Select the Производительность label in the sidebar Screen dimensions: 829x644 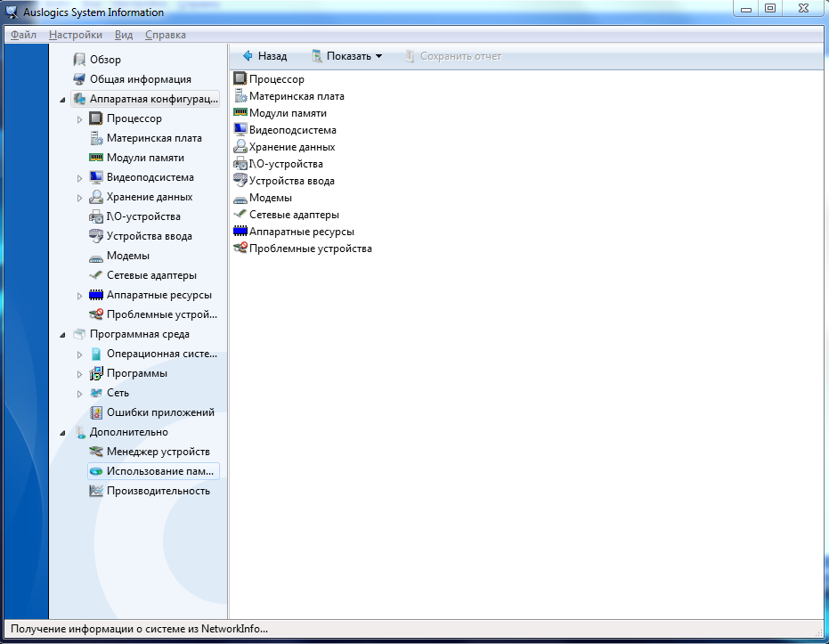click(x=158, y=491)
